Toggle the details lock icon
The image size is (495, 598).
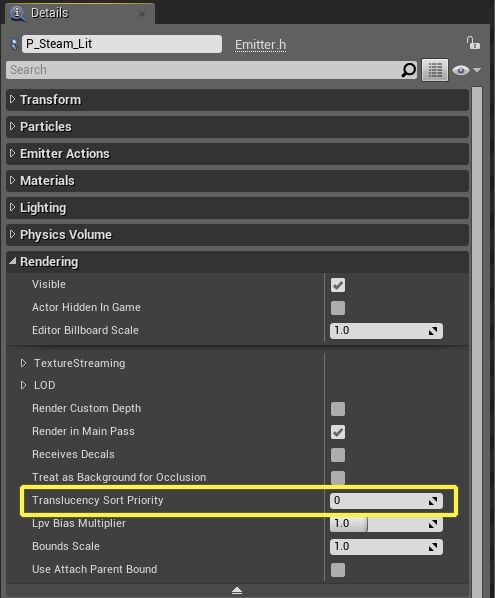coord(473,43)
